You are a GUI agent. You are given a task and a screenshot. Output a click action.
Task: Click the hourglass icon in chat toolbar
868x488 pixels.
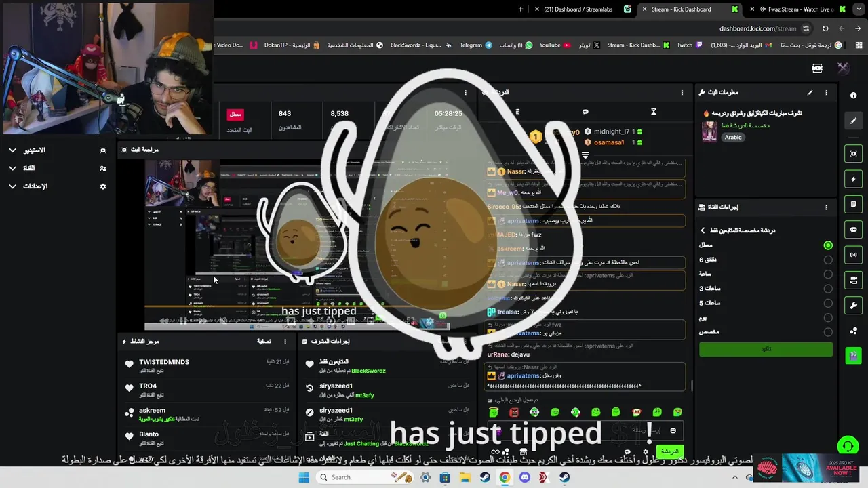[654, 112]
